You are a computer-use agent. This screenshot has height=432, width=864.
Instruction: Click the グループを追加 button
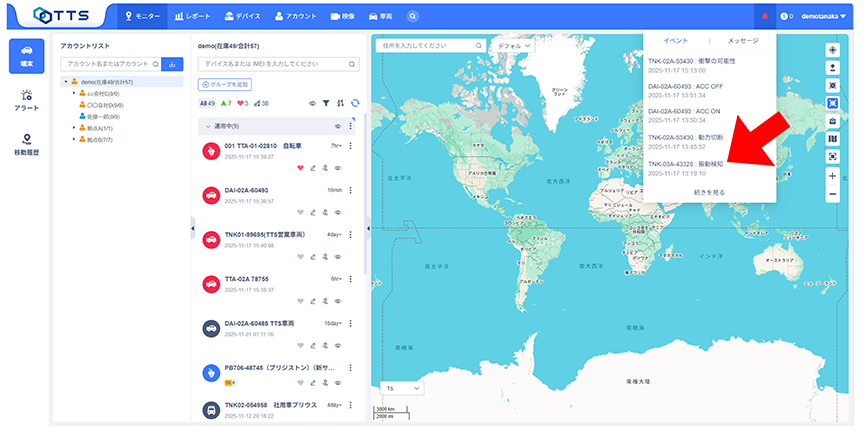coord(225,84)
